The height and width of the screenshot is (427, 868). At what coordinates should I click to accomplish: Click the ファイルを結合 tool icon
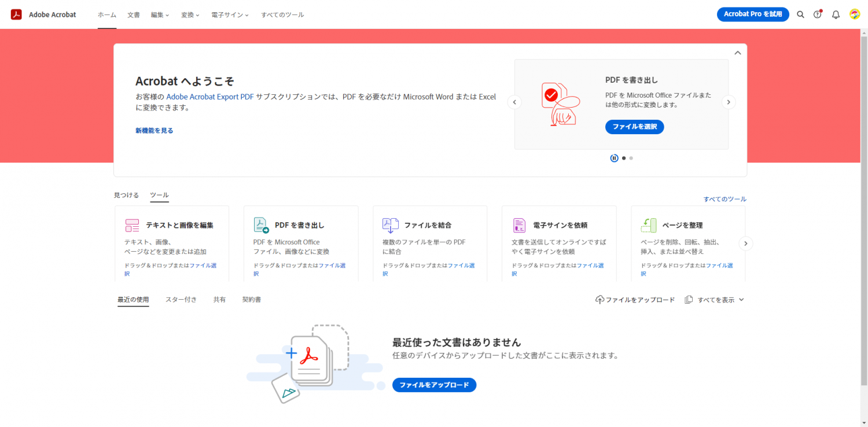click(x=391, y=225)
